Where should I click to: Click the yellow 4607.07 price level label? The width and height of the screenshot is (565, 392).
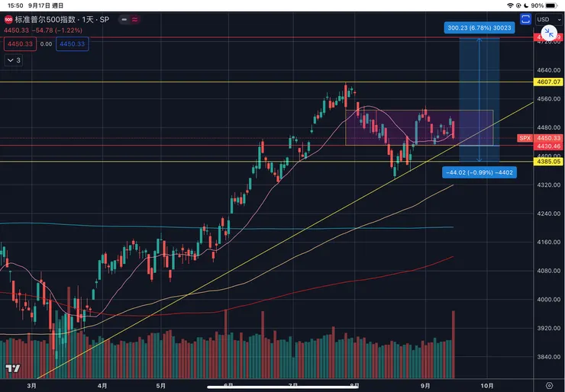549,82
